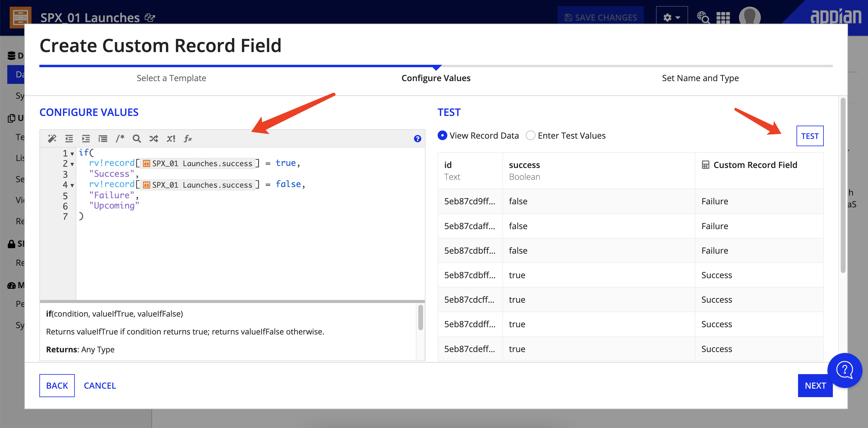Collapse code fold arrow on line 4
Screen dimensions: 868x428
point(72,185)
